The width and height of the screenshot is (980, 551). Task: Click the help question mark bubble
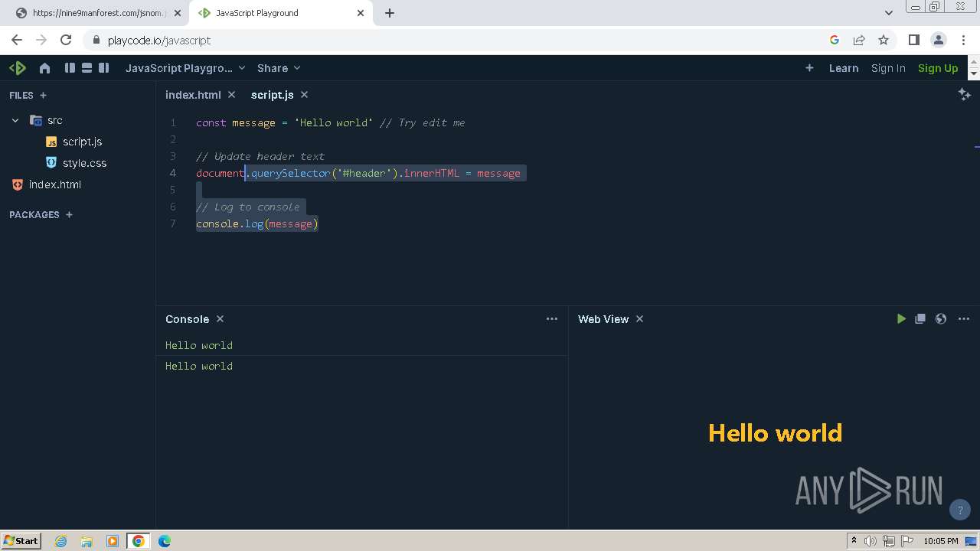[x=960, y=510]
